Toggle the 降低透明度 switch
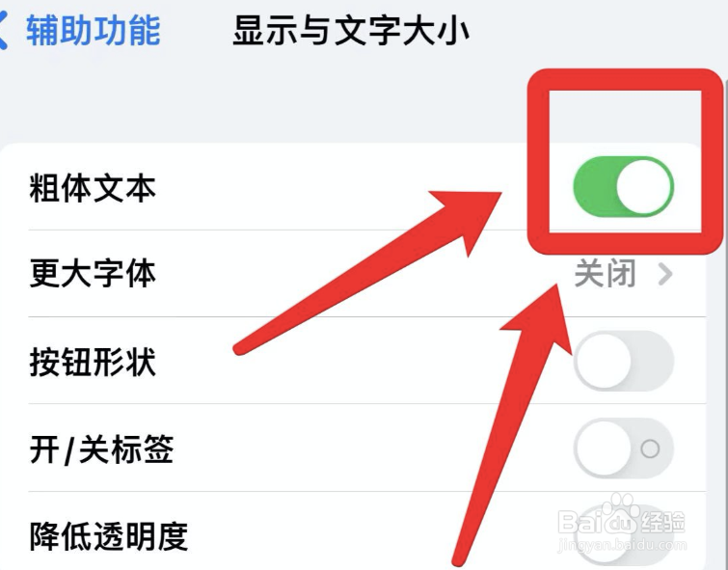 pyautogui.click(x=624, y=535)
